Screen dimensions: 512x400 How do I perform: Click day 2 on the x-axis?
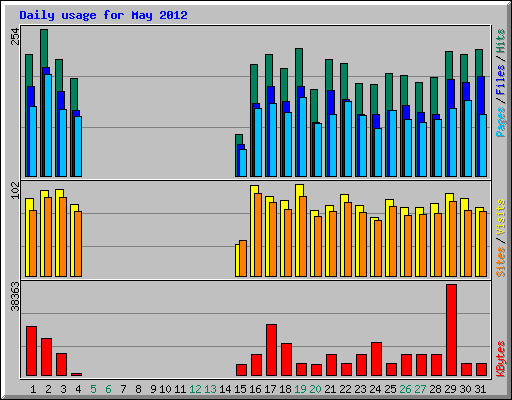click(48, 389)
